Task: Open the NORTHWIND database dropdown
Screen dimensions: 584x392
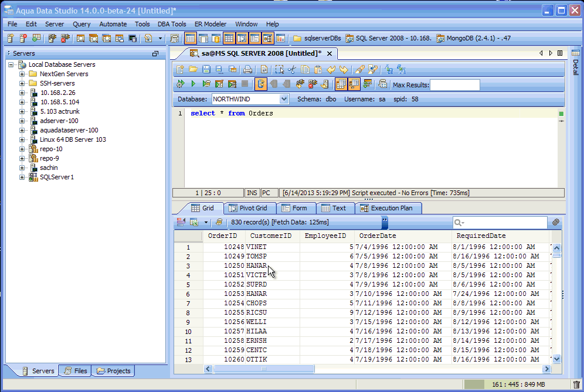Action: tap(284, 99)
